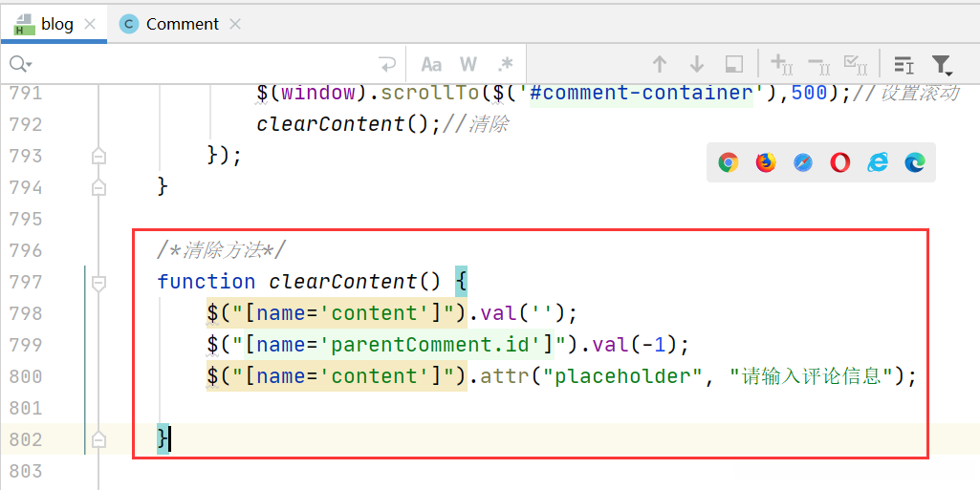Image resolution: width=980 pixels, height=490 pixels.
Task: Toggle search in selection only icon
Action: 733,64
